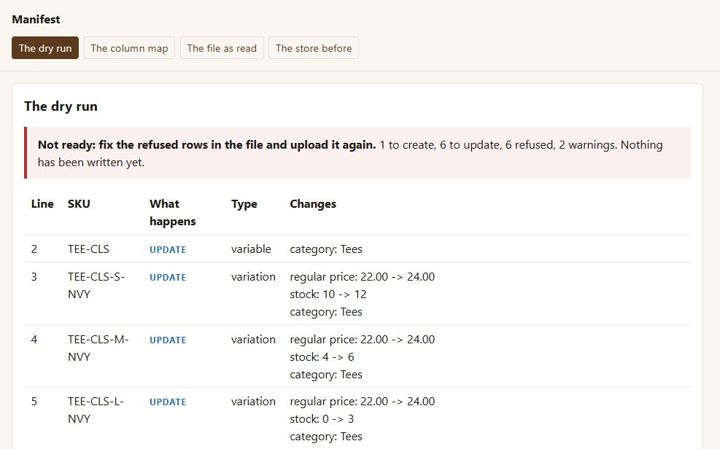Open The dry run tab
This screenshot has width=720, height=449.
(x=45, y=48)
